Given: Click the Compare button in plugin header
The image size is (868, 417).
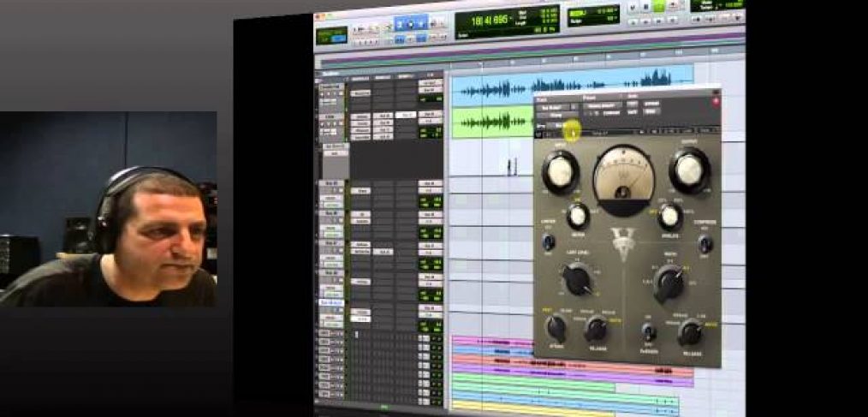Looking at the screenshot, I should 610,112.
